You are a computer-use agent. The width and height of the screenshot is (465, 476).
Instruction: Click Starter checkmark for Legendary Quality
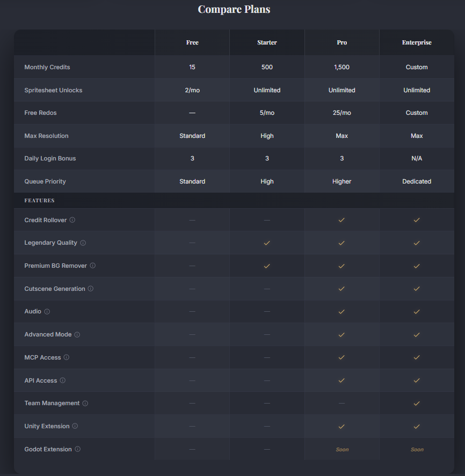(x=267, y=243)
